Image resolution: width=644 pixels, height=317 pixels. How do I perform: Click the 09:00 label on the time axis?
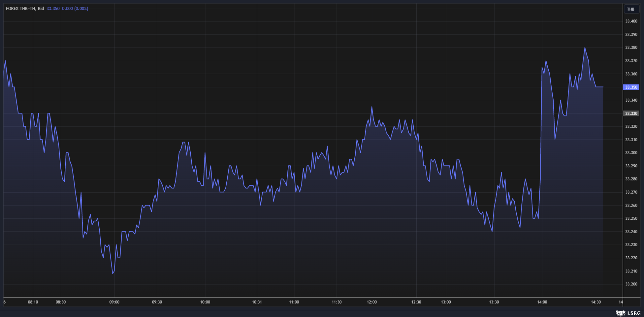114,302
